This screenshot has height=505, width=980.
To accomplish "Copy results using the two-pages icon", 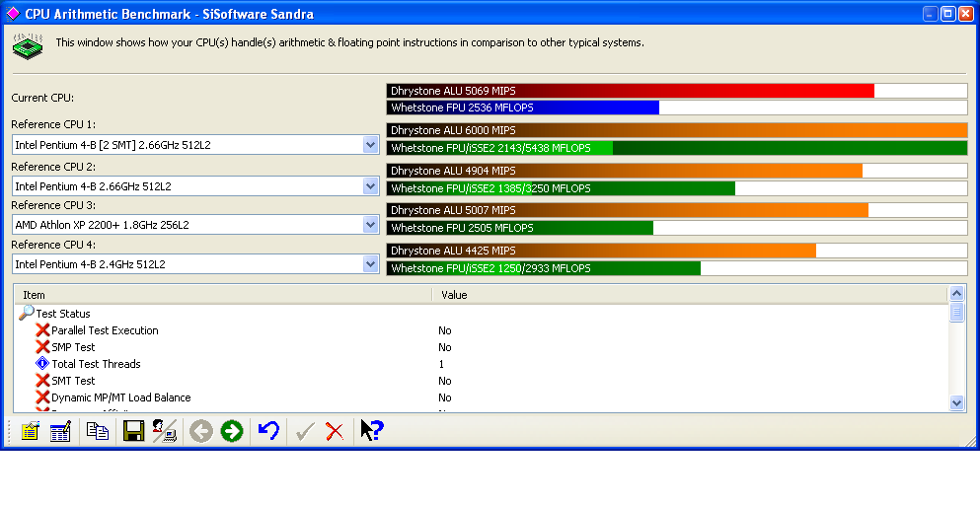I will (98, 431).
